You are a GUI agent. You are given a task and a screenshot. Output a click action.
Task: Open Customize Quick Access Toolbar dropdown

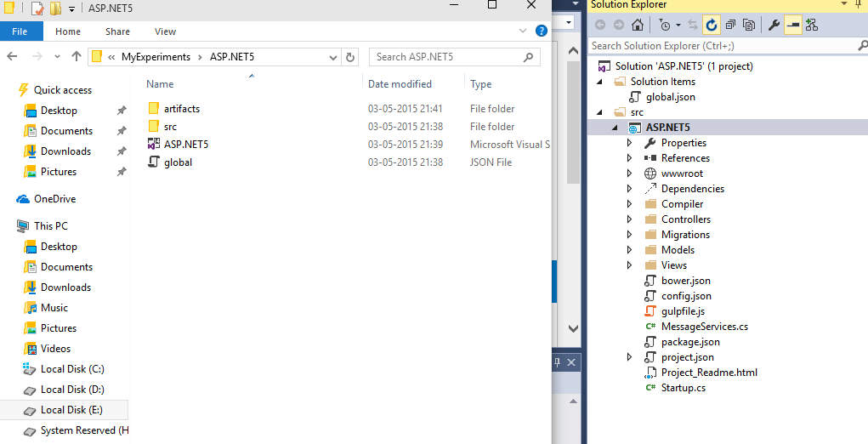(x=71, y=9)
